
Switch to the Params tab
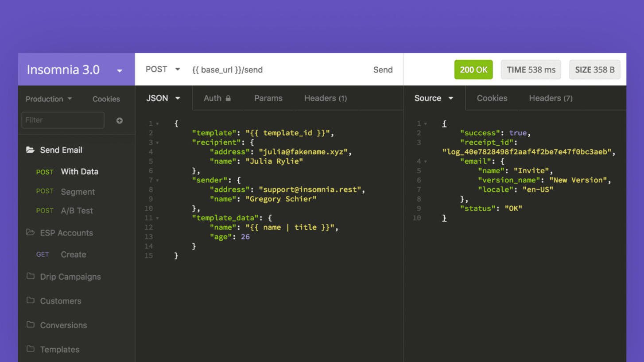(x=268, y=98)
